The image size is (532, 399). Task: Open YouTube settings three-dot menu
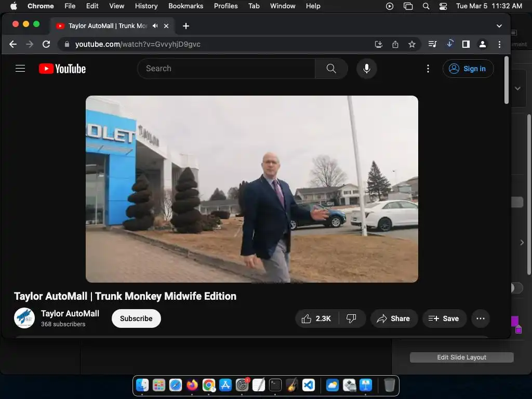coord(428,69)
